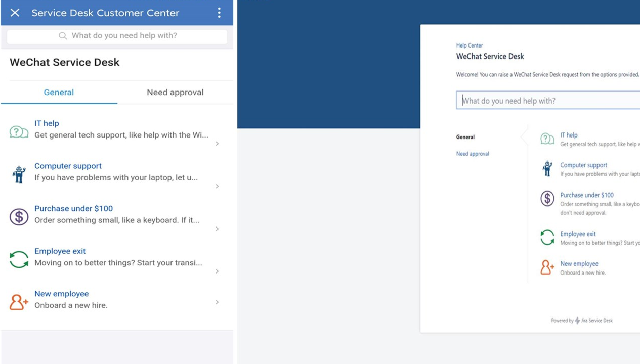Viewport: 640px width, 364px height.
Task: Open New employee request in mobile view
Action: click(61, 294)
